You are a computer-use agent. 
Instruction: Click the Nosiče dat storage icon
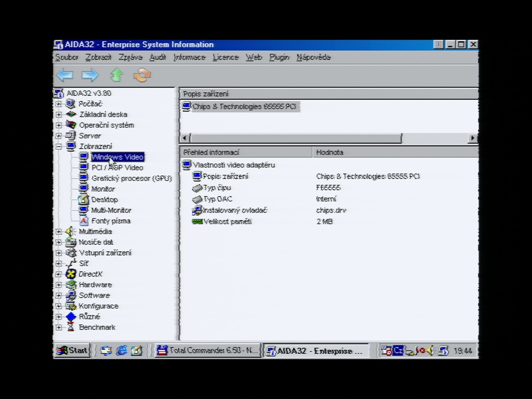coord(71,242)
